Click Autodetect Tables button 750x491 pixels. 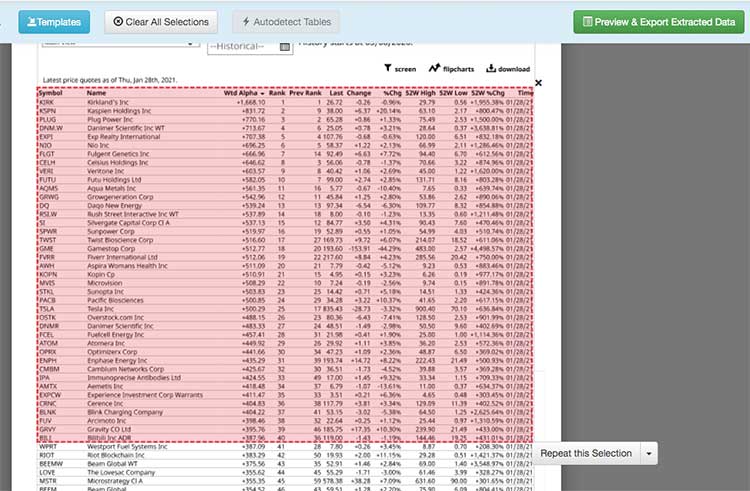[285, 21]
